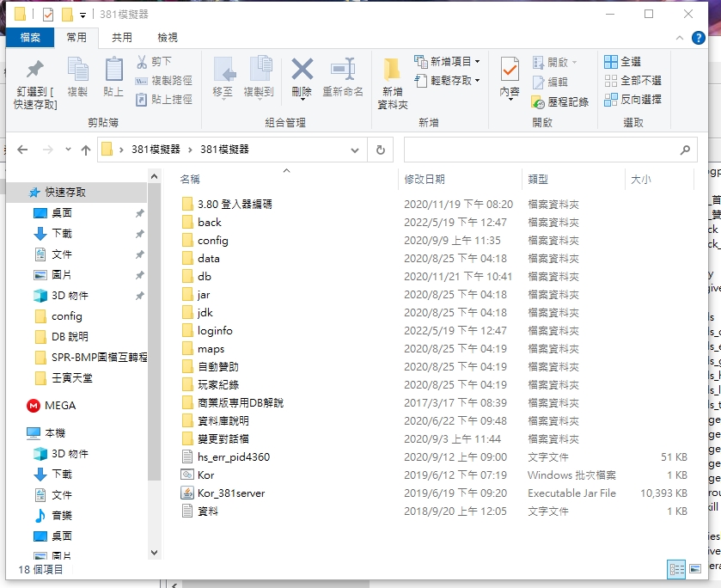Click 編輯 edit in the ribbon
Viewport: 721px width, 588px height.
[x=550, y=82]
